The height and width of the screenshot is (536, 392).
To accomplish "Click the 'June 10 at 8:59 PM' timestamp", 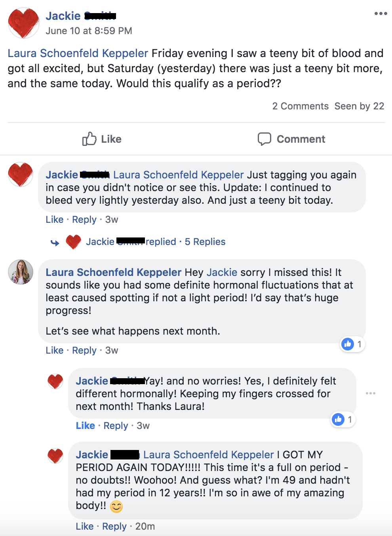I will point(89,31).
